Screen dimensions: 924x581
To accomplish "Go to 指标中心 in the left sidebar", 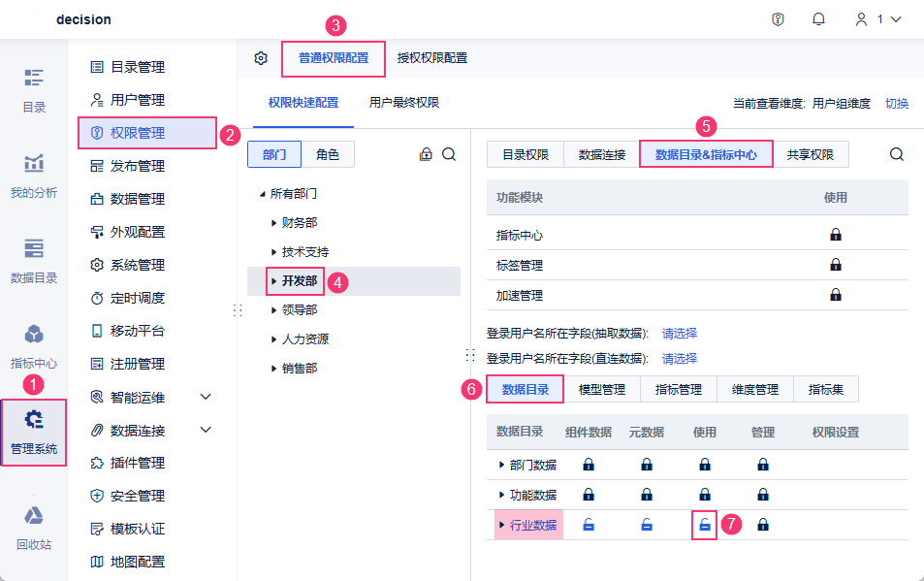I will [x=34, y=346].
